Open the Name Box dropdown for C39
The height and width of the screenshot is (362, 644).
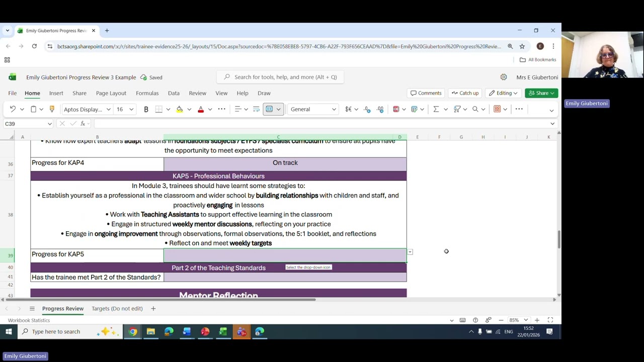click(50, 124)
